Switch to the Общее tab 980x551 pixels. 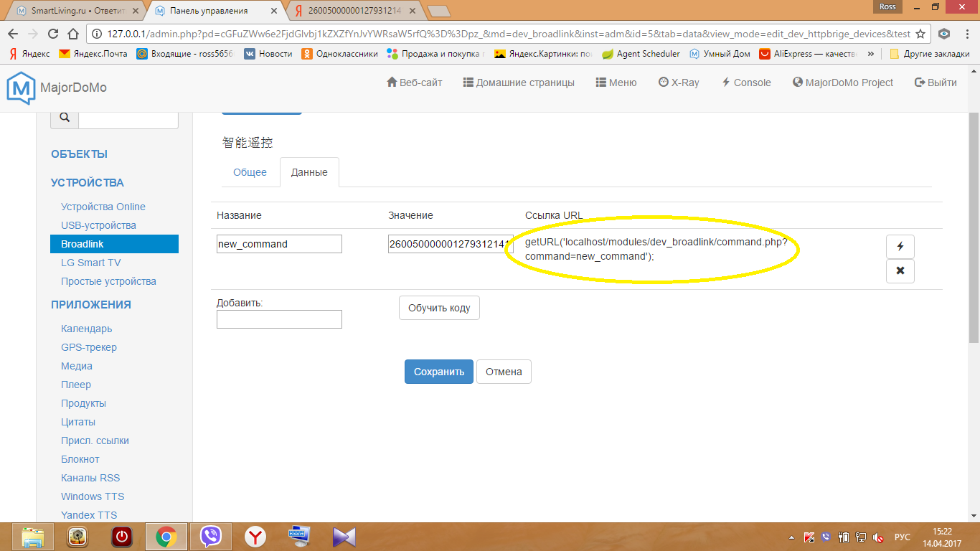point(250,172)
